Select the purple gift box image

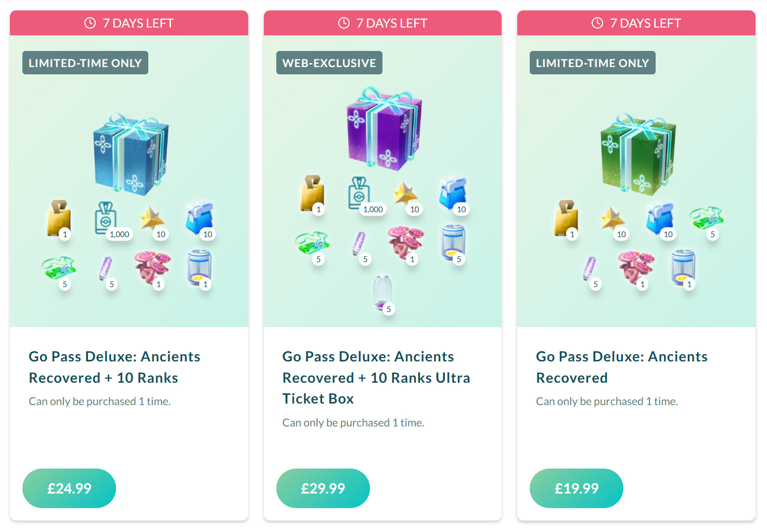(x=384, y=129)
